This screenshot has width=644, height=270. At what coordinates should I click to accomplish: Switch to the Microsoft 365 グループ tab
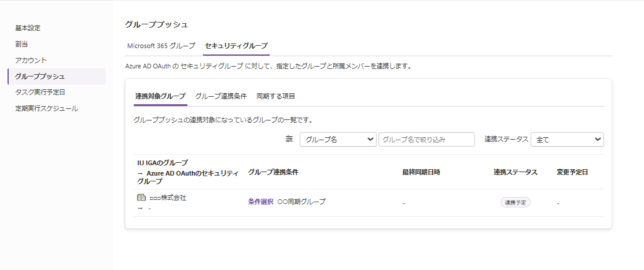pyautogui.click(x=161, y=46)
